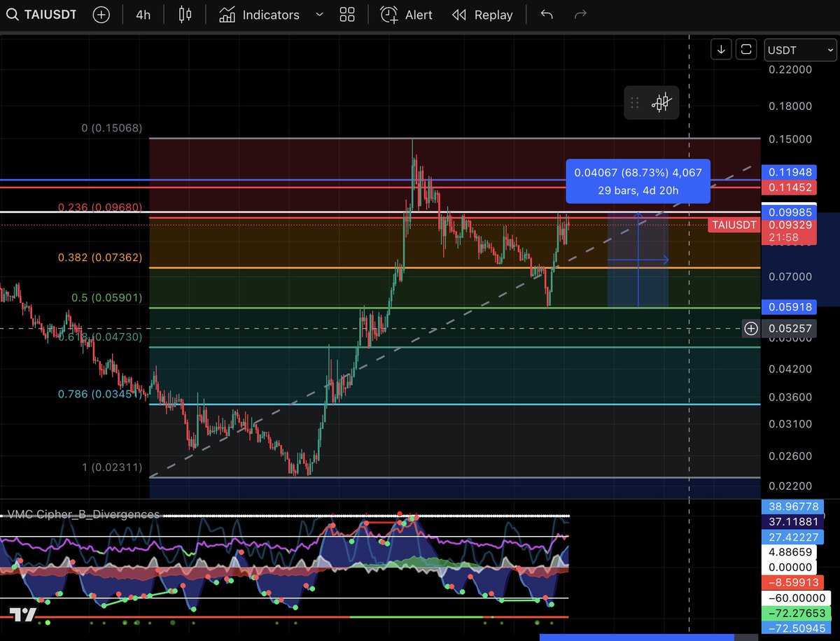Click the blue horizontal scrollbar at bottom

(x=636, y=638)
